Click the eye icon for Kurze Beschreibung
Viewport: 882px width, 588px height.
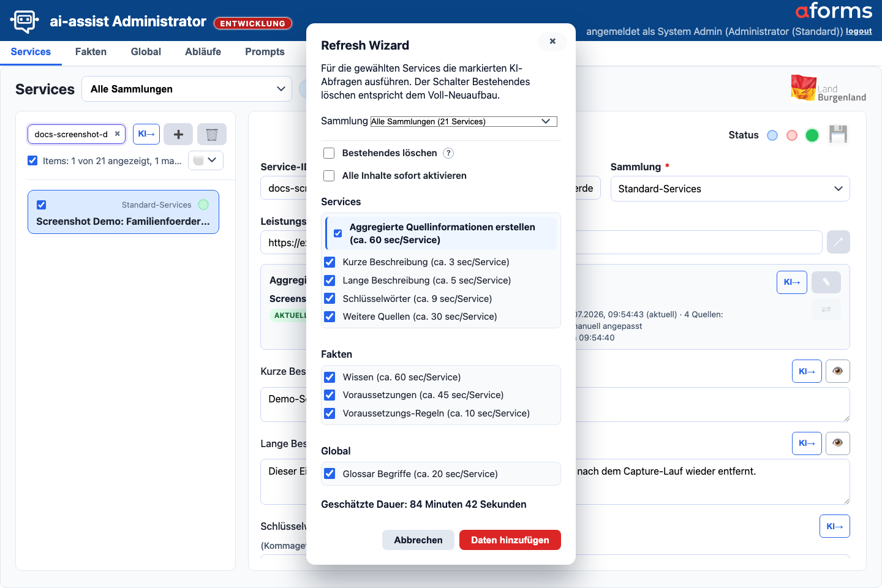coord(838,371)
